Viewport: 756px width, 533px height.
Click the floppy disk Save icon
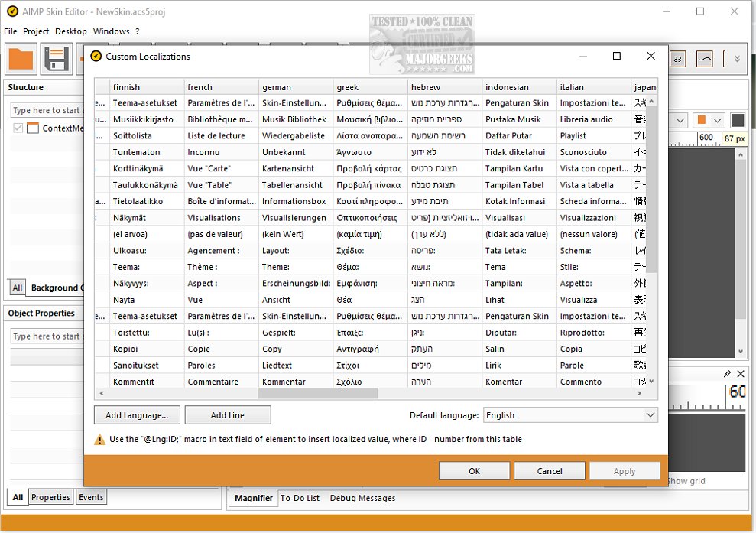click(56, 59)
